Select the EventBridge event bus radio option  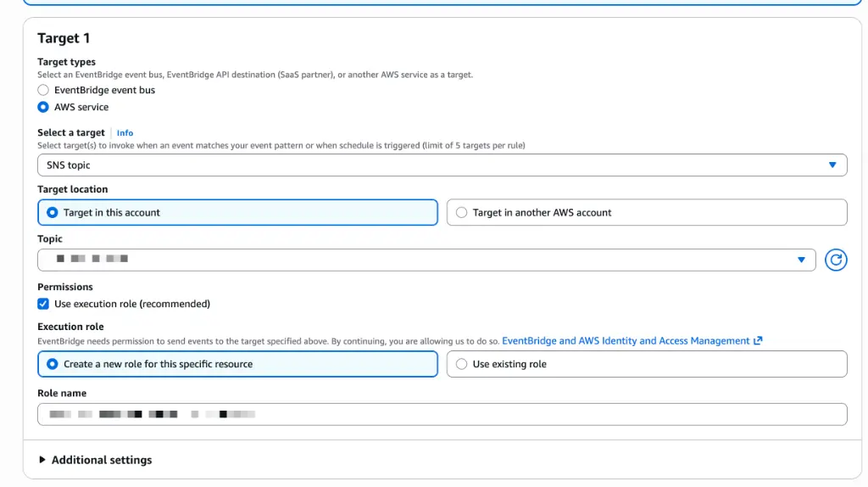point(43,90)
